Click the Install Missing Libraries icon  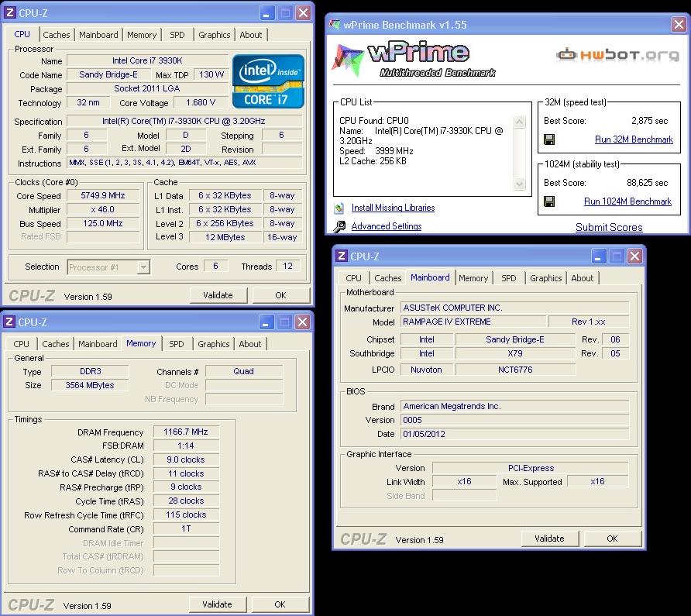[339, 208]
